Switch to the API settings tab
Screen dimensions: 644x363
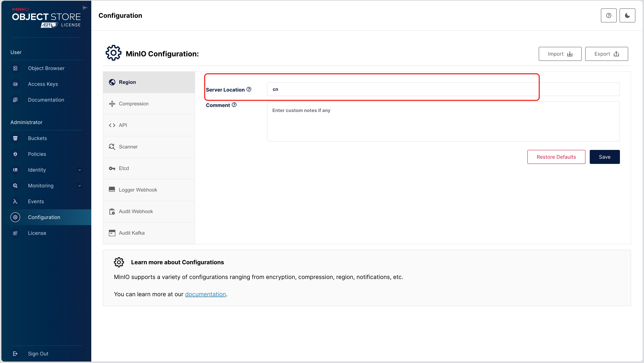point(149,125)
